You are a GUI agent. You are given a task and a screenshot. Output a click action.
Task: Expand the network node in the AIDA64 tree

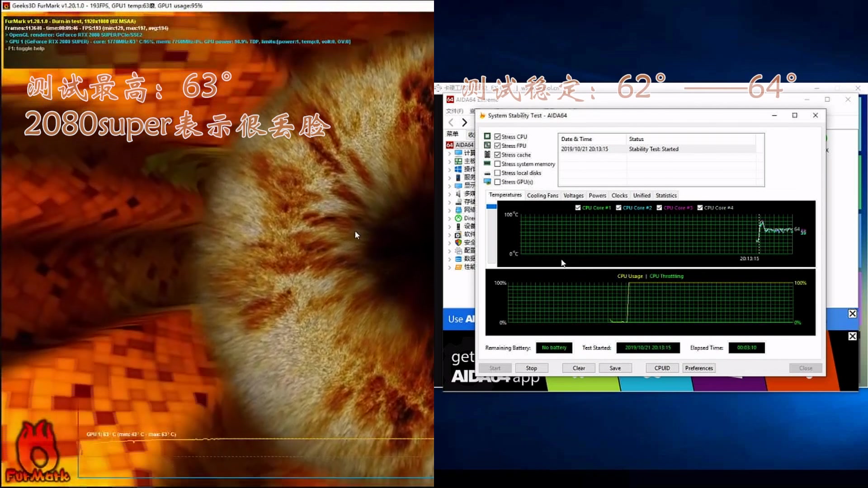449,210
